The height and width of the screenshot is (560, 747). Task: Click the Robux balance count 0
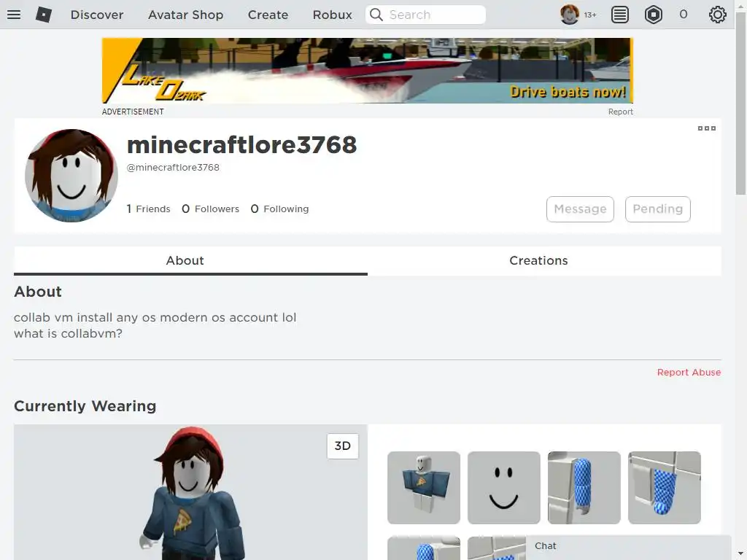pos(683,15)
